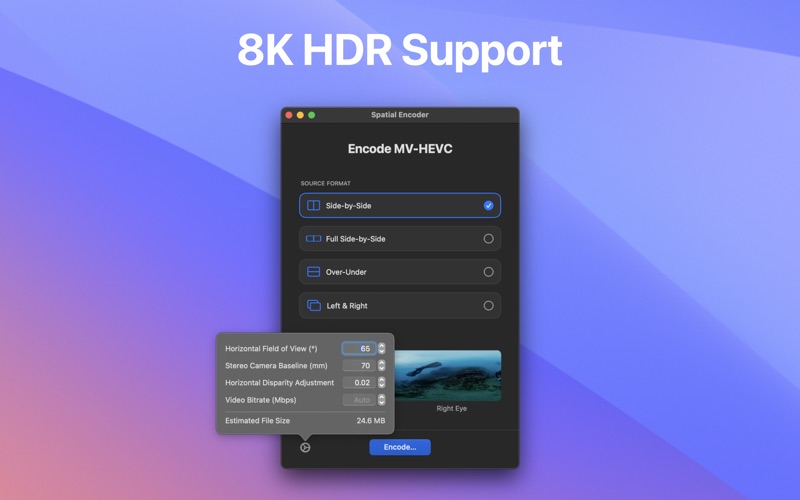Click the Horizontal Disparity Adjustment stepper

[382, 383]
